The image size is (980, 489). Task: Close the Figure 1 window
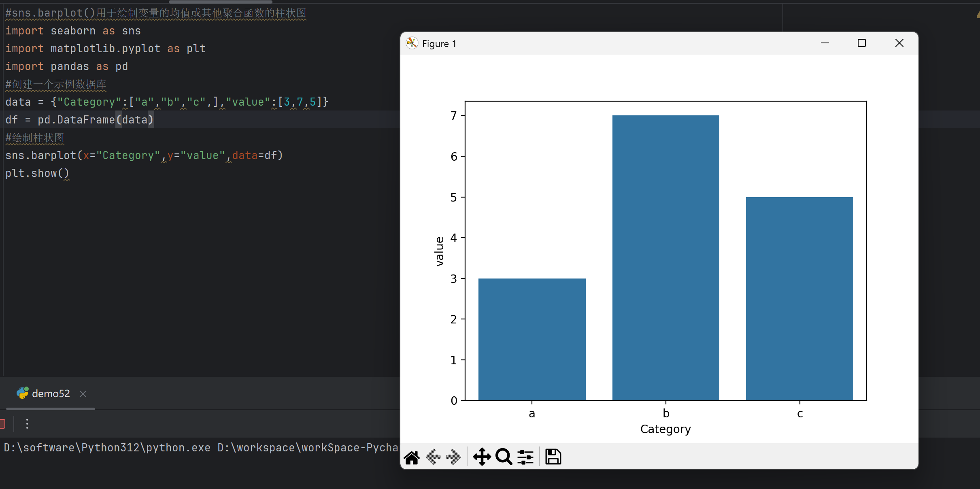pyautogui.click(x=899, y=43)
